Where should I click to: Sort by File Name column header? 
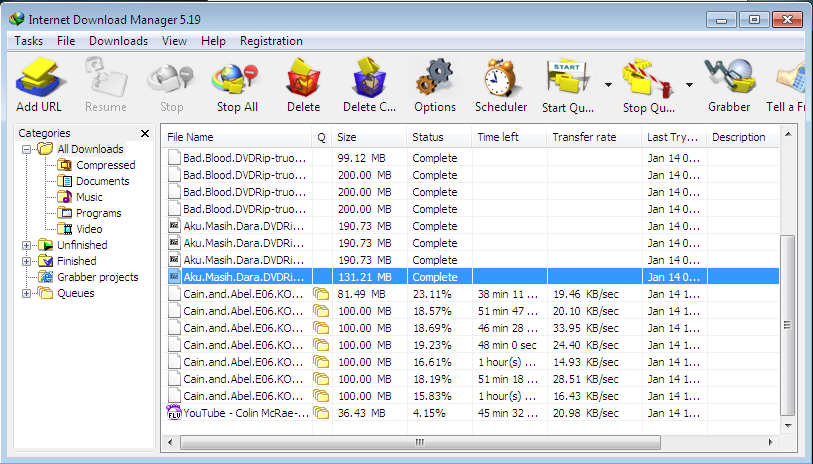pos(236,137)
